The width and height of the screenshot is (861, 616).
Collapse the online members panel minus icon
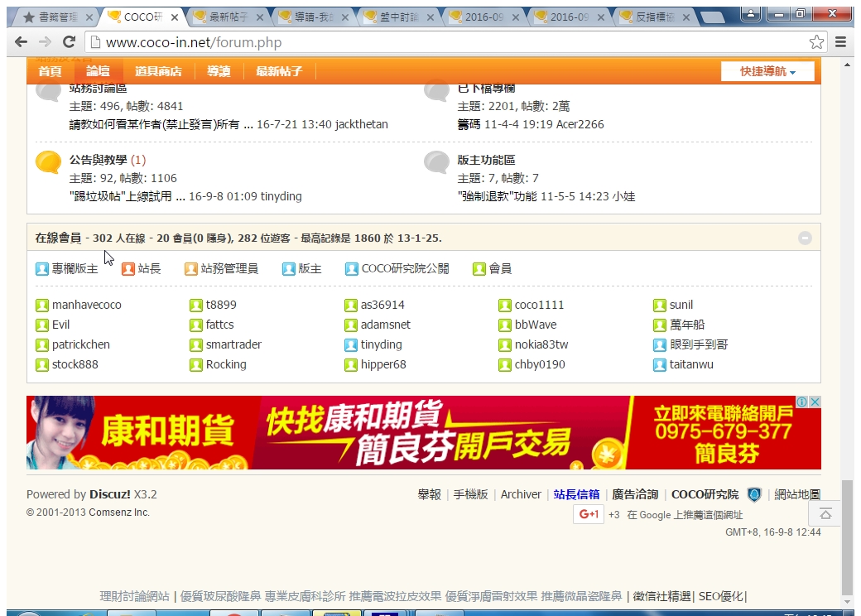(805, 238)
